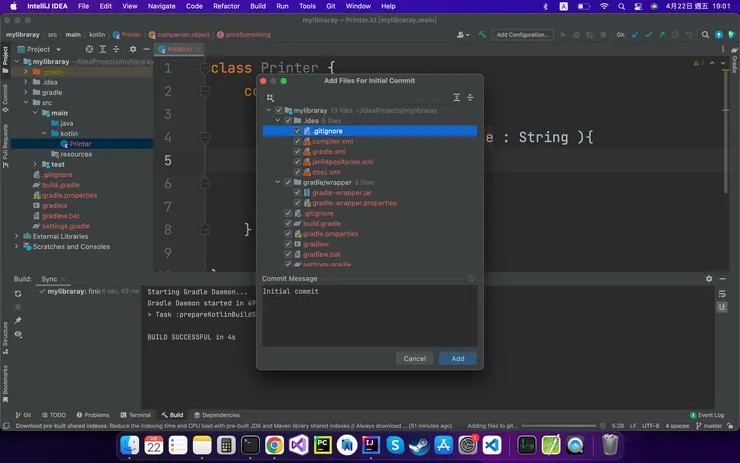Click Expand All icon in commit dialog
The image size is (740, 463).
click(456, 98)
